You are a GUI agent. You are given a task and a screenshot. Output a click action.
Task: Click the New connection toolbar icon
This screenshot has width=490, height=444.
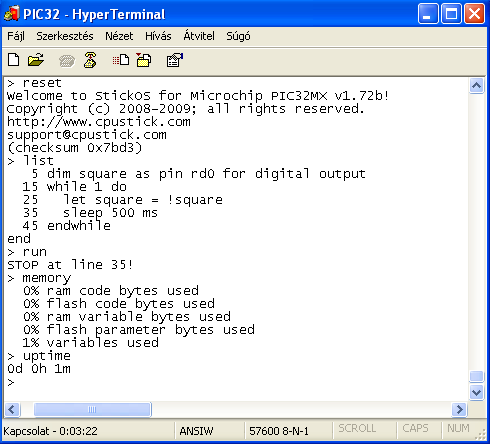pyautogui.click(x=13, y=60)
